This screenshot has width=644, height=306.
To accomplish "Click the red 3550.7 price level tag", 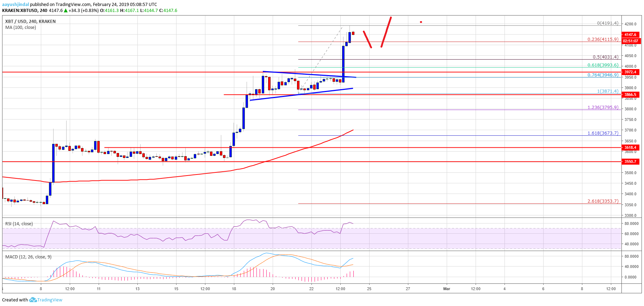I will pos(630,161).
